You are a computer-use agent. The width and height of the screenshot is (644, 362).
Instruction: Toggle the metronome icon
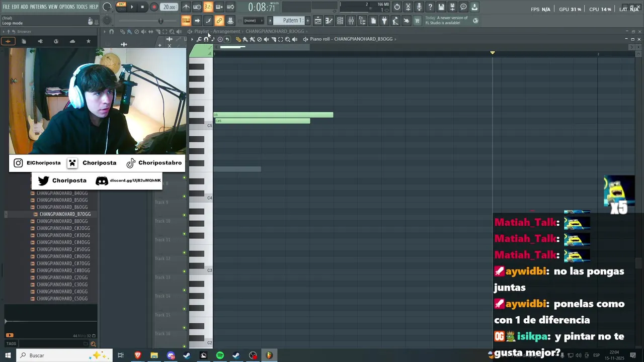coord(186,7)
